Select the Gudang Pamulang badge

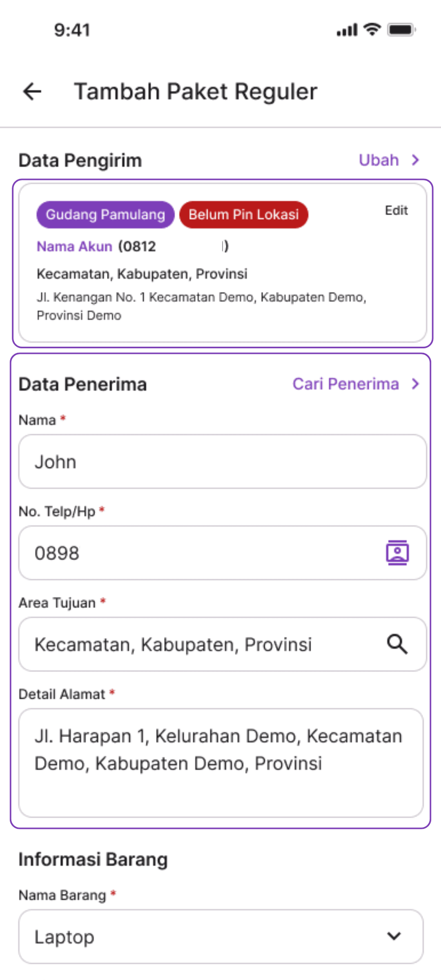click(105, 214)
